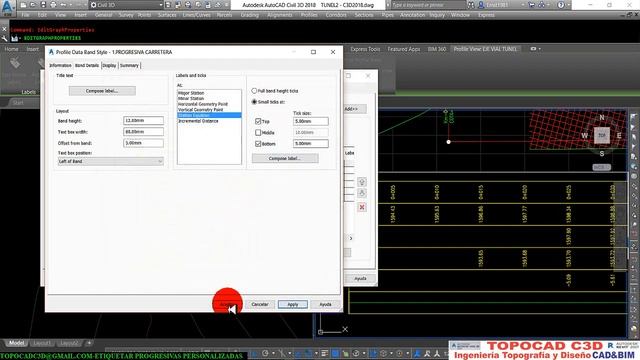Open the Alignments menu
The image size is (640, 360).
point(280,15)
